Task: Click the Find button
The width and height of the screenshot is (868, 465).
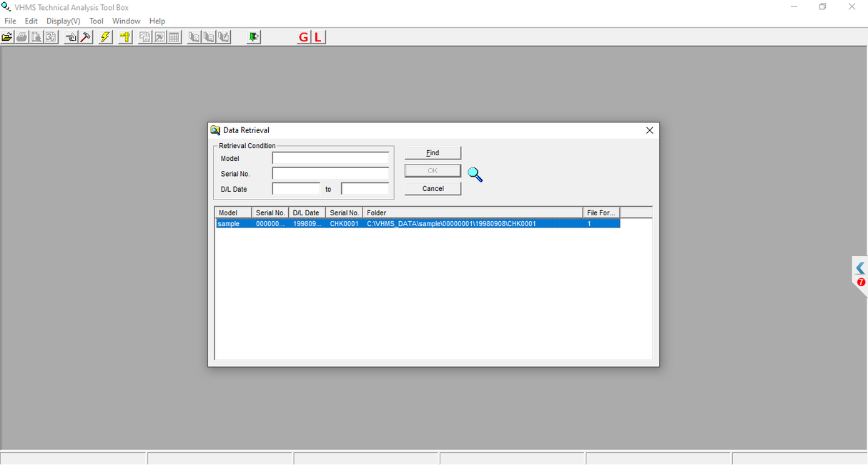Action: [432, 152]
